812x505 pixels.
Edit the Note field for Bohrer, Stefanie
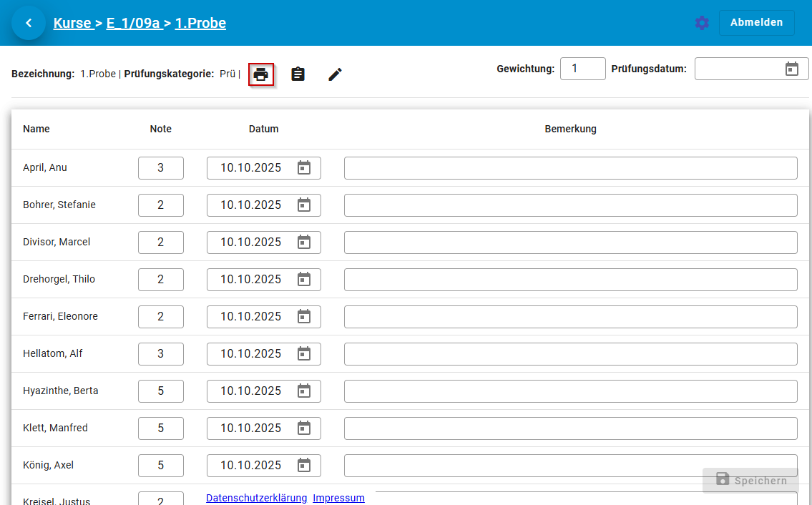tap(160, 205)
